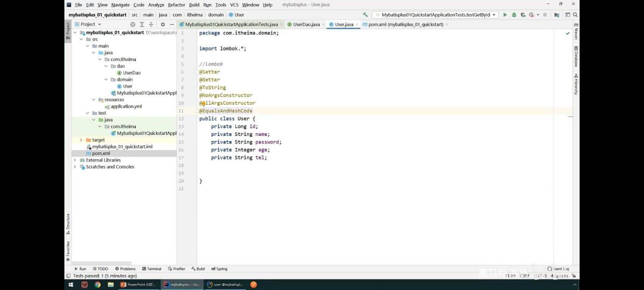Screen dimensions: 644x290
Task: Click Expand All icon in Project panel
Action: (142, 24)
